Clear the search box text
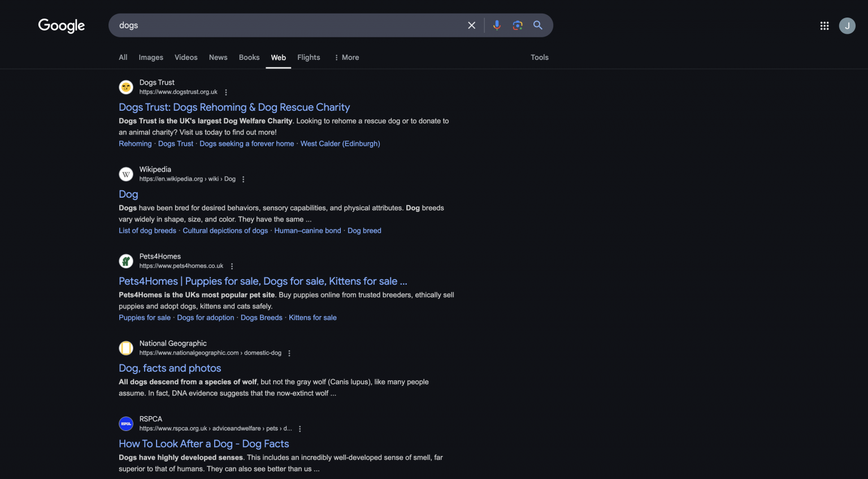868x479 pixels. [471, 25]
